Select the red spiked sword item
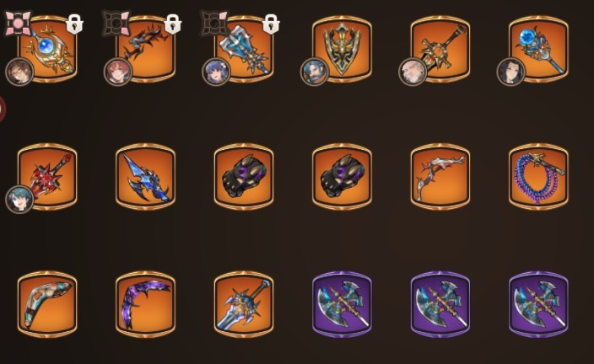This screenshot has width=594, height=364. pos(47,177)
